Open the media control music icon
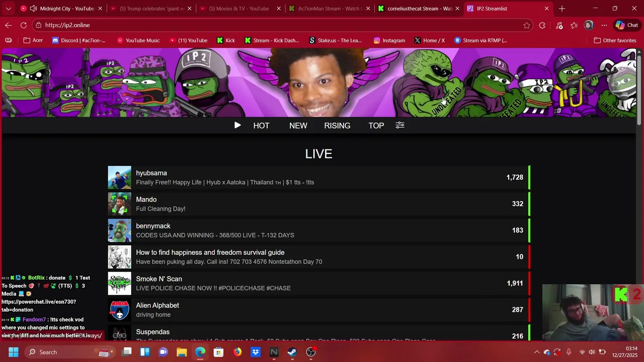 559,25
